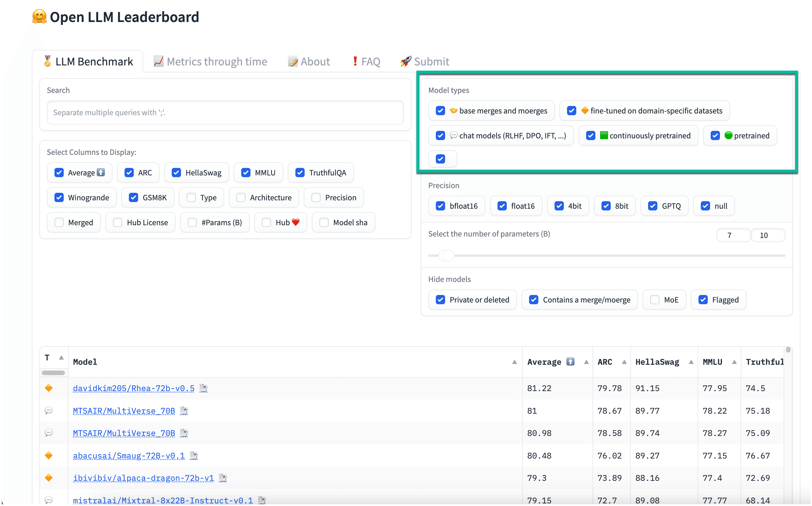Copy the model name for davidkim205/Rhea-72b-v0.5

[x=204, y=388]
